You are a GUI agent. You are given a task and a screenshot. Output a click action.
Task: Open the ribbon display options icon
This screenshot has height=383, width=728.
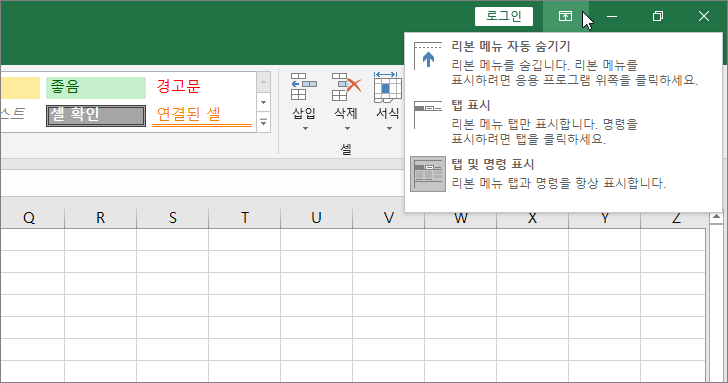pos(565,16)
